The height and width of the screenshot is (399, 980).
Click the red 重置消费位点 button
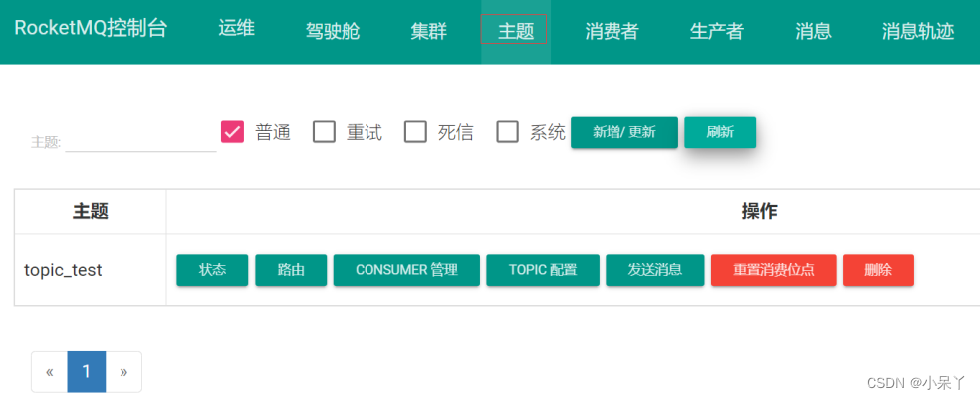click(774, 270)
